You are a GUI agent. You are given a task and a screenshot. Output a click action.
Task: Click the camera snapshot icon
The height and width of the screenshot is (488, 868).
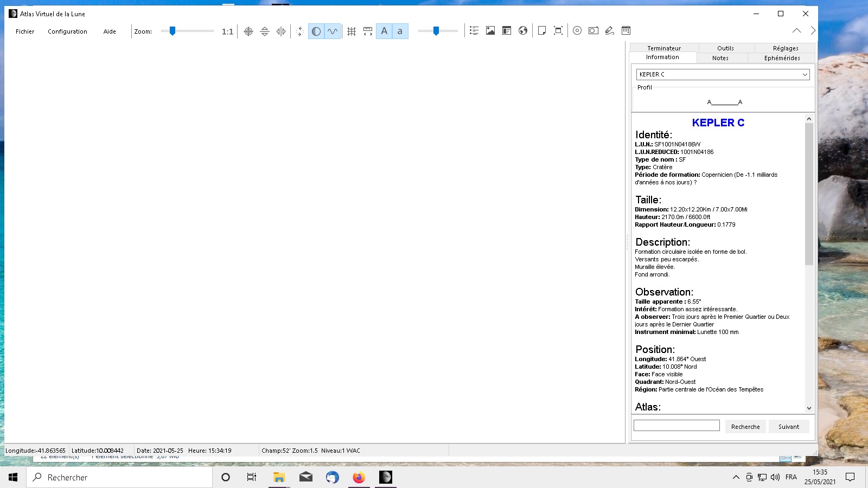click(593, 31)
